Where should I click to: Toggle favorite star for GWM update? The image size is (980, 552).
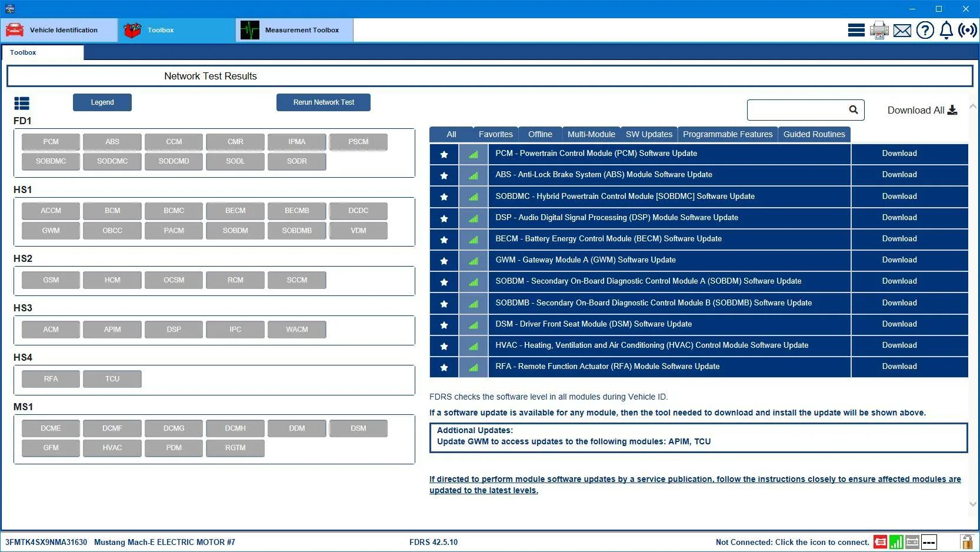444,261
